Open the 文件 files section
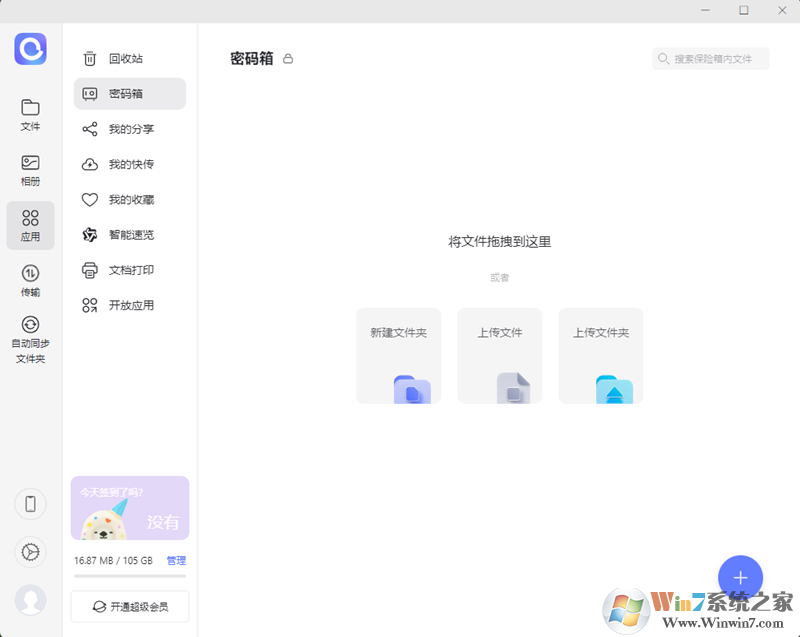 [x=30, y=115]
